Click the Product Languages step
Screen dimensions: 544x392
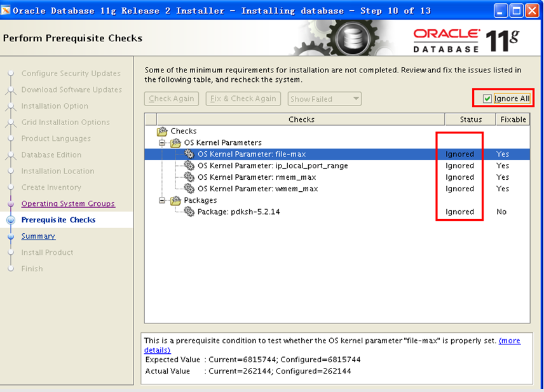56,139
